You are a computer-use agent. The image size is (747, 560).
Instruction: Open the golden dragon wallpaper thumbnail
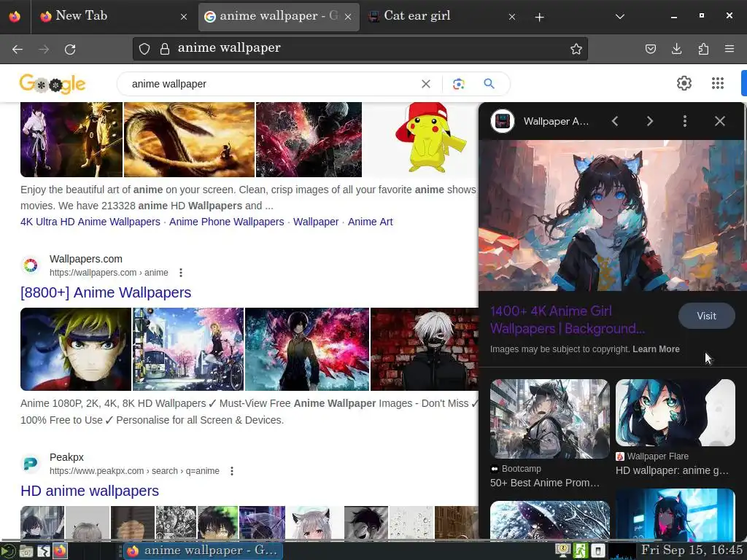click(189, 139)
